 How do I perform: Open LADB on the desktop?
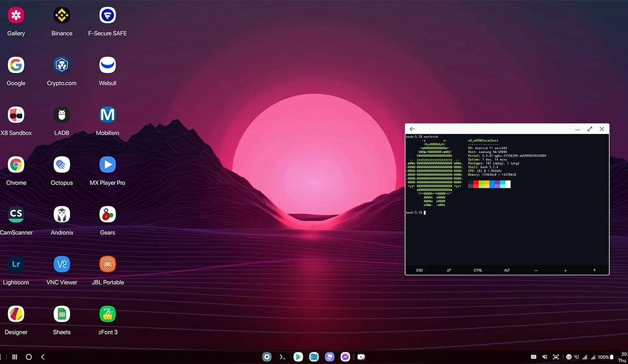[x=61, y=115]
